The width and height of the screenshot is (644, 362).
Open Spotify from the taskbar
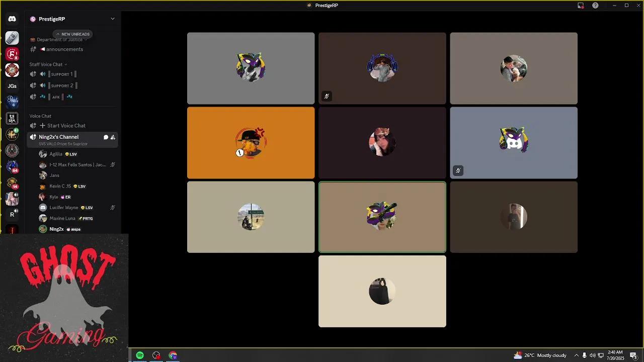point(140,355)
